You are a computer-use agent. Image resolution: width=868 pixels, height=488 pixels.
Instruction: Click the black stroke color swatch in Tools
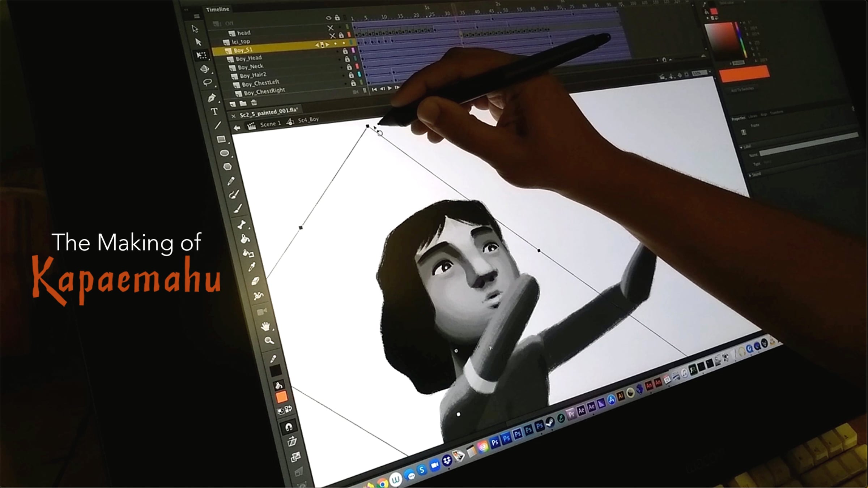coord(276,371)
